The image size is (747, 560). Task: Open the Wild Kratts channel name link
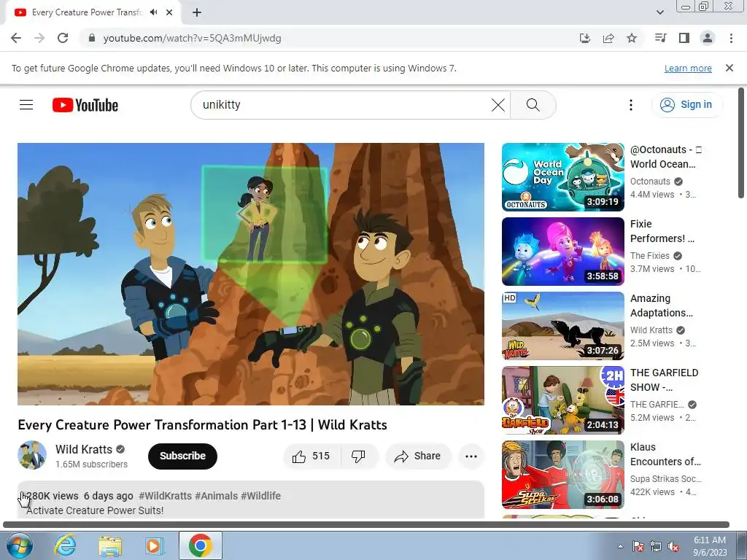click(x=83, y=449)
